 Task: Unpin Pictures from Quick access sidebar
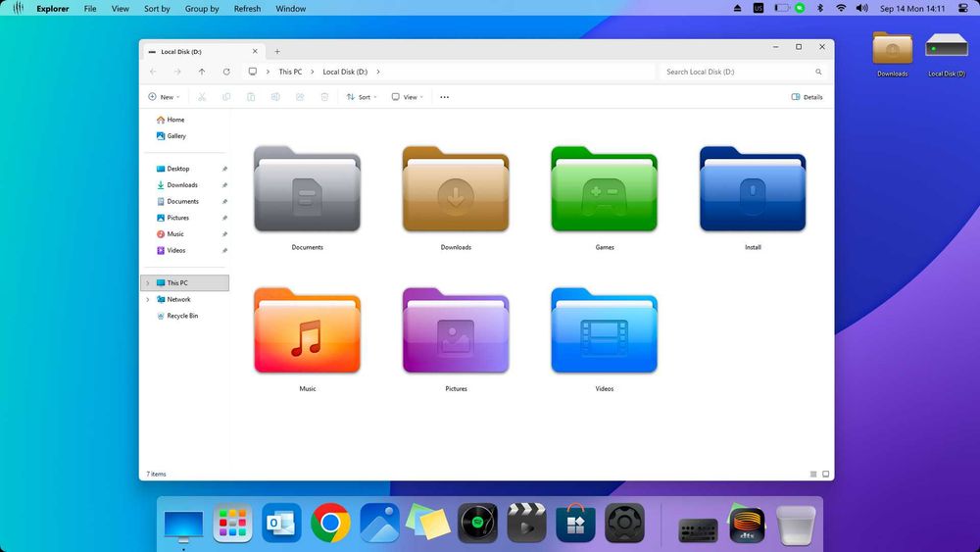point(224,218)
